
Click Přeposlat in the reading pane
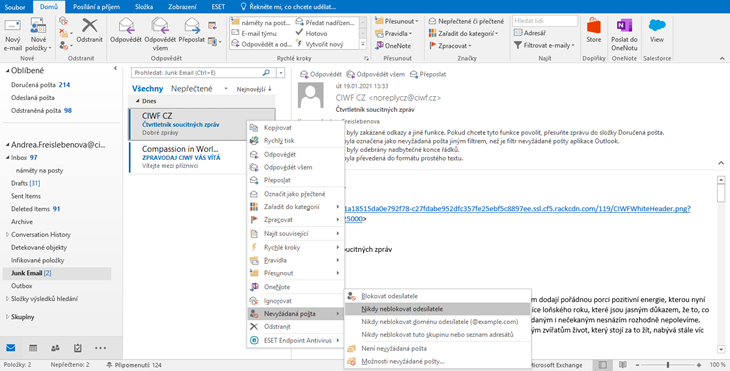coord(428,74)
